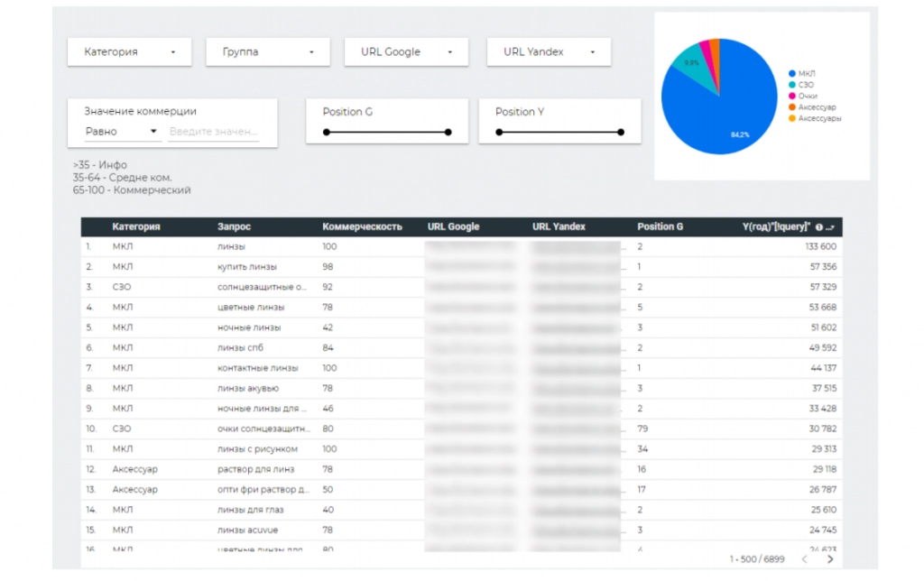This screenshot has width=924, height=581.
Task: Click the Y(год)"[!query]" column header
Action: (x=776, y=226)
